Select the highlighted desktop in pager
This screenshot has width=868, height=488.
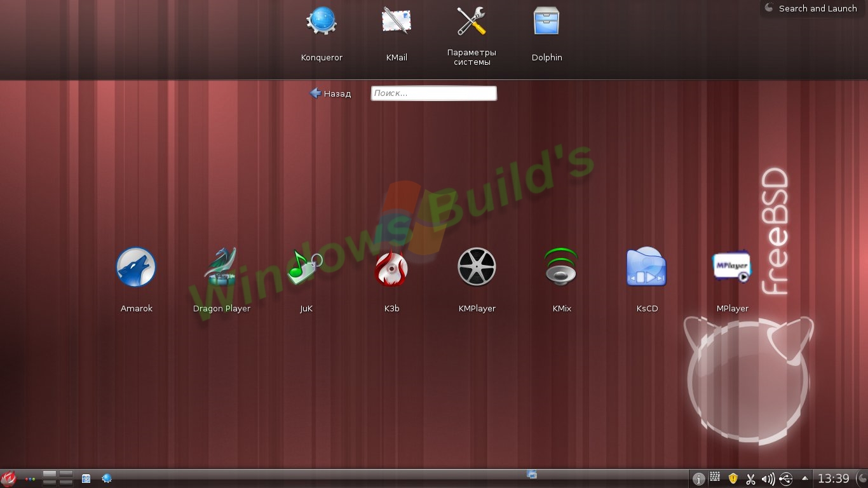pyautogui.click(x=50, y=475)
